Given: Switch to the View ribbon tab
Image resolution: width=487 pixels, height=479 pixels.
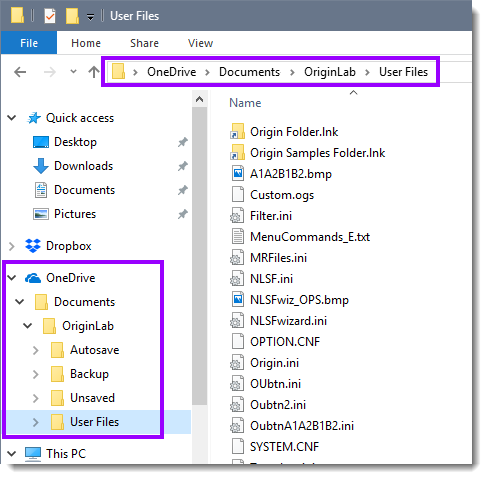Looking at the screenshot, I should click(x=200, y=43).
